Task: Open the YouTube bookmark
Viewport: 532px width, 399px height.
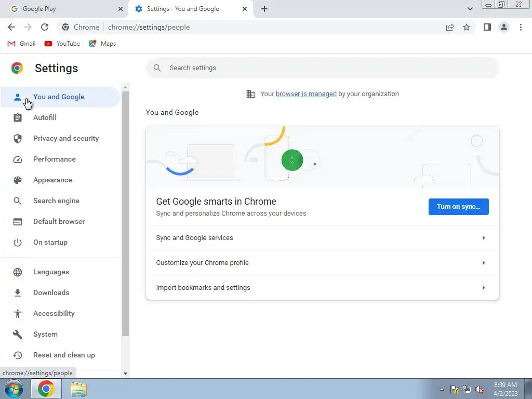Action: [62, 44]
